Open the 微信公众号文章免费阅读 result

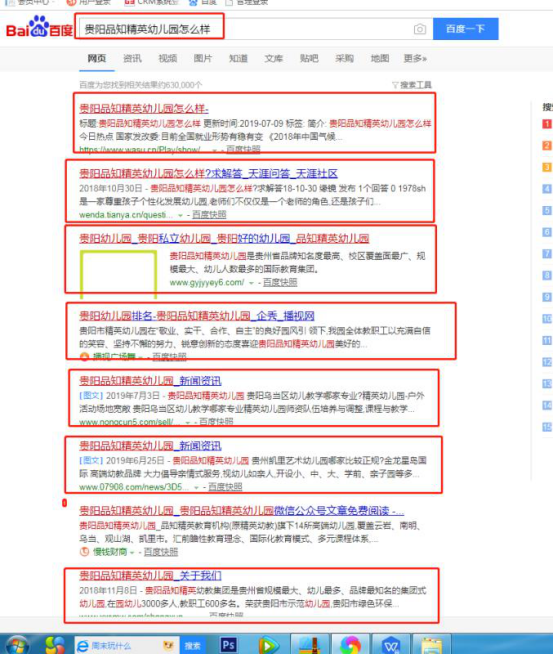tap(242, 511)
